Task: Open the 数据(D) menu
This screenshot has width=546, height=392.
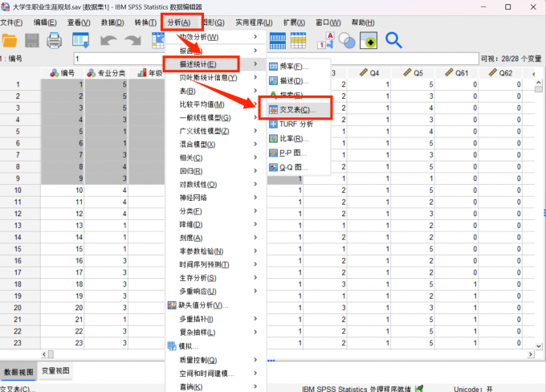Action: click(112, 22)
